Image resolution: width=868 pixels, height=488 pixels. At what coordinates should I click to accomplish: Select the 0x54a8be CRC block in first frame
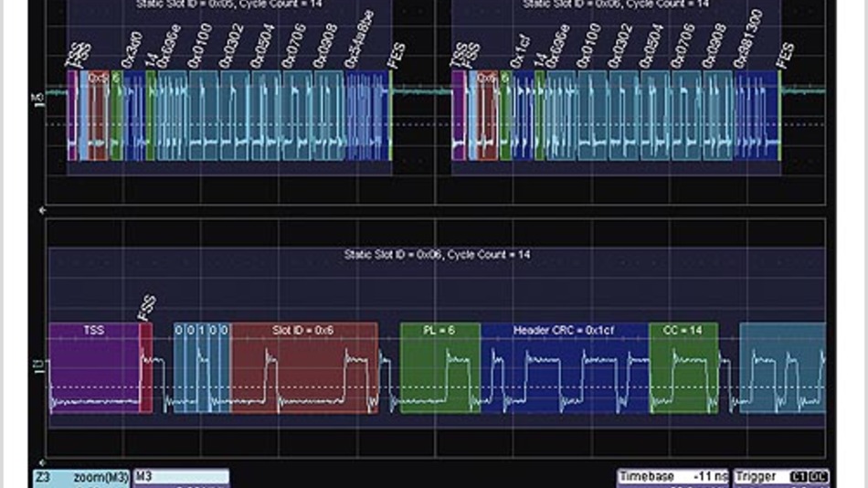pos(367,116)
